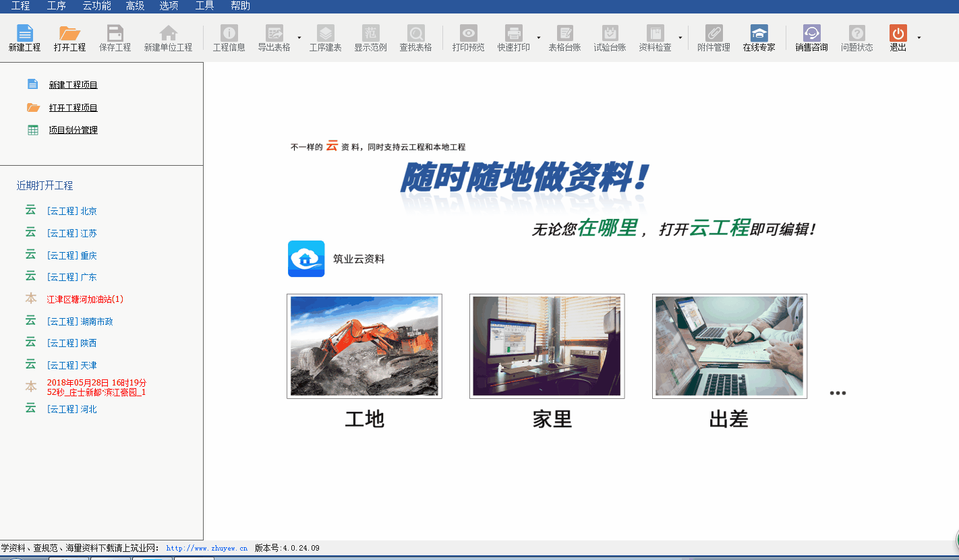Open the dropdown arrow next to 退出

pos(919,38)
